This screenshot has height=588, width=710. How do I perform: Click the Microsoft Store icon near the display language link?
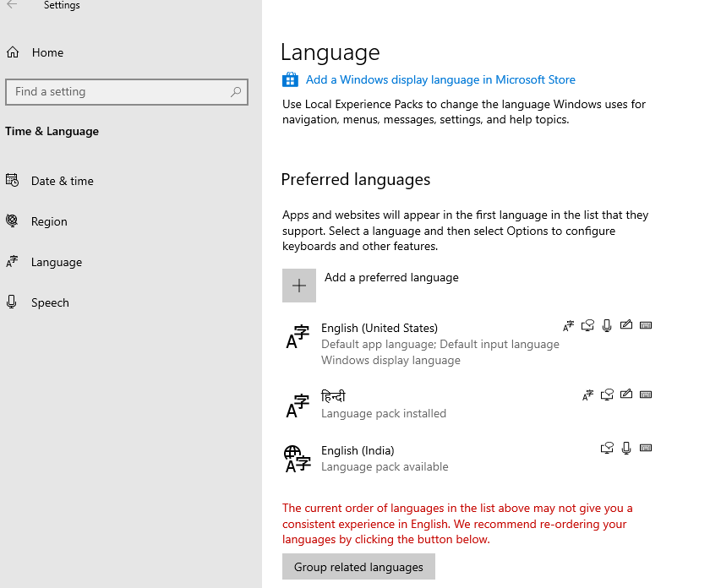click(x=290, y=79)
